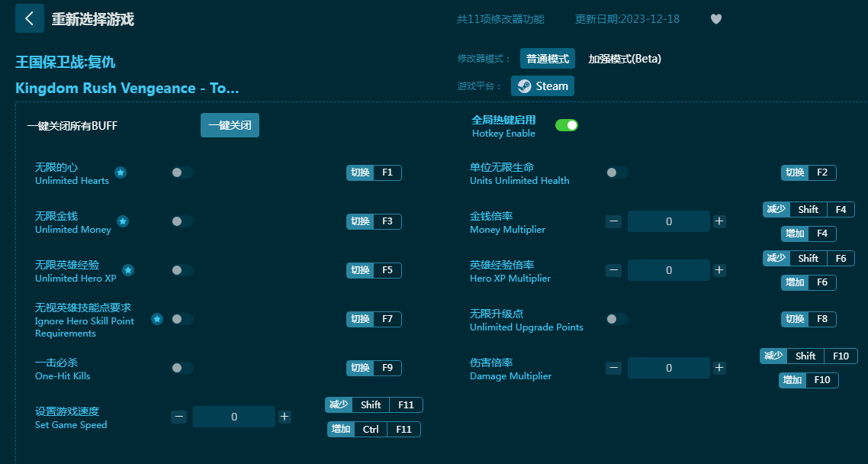
Task: Click the Hero XP Multiplier label
Action: point(510,278)
